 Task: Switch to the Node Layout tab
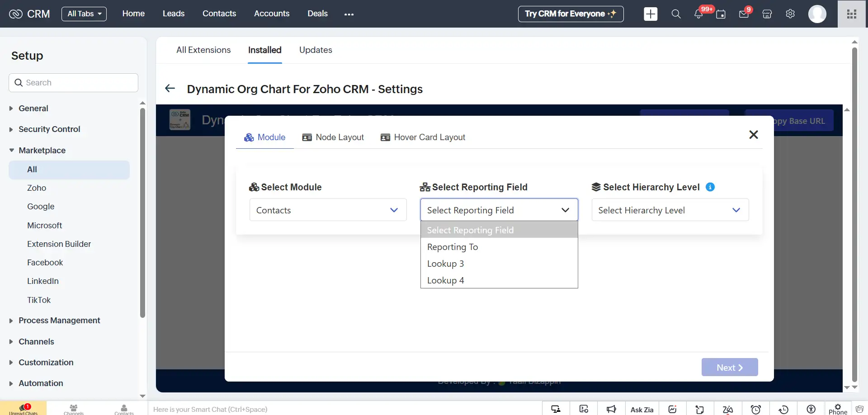333,137
